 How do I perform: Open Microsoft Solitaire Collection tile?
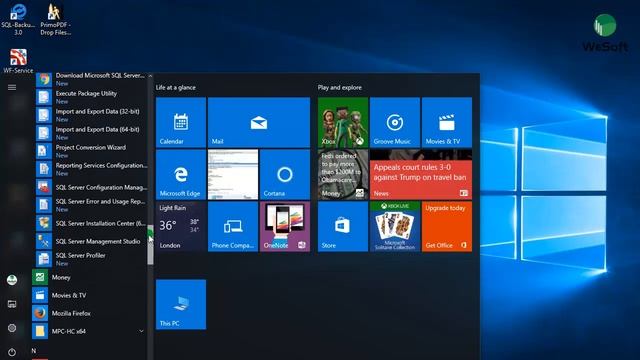[x=395, y=227]
